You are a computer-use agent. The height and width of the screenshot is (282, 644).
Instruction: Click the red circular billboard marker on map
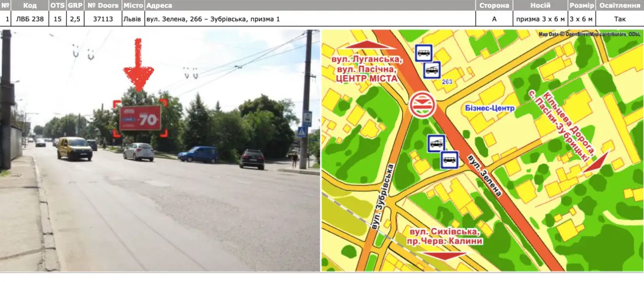click(422, 105)
